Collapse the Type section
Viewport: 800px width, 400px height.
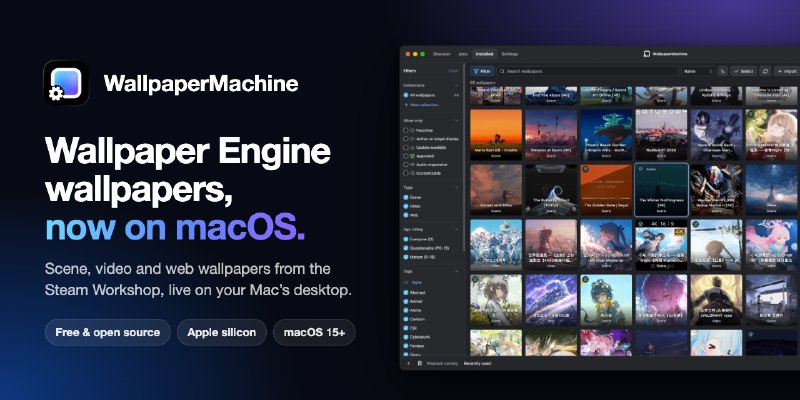[456, 187]
